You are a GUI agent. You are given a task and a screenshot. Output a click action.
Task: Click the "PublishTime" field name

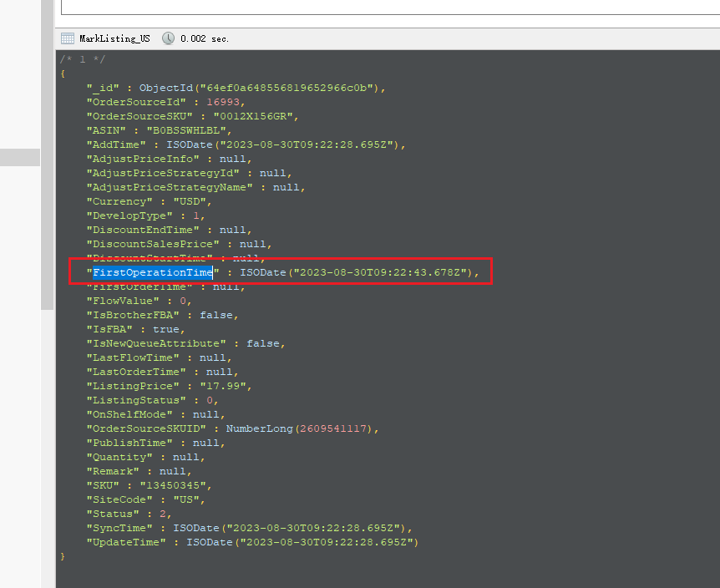pyautogui.click(x=129, y=443)
